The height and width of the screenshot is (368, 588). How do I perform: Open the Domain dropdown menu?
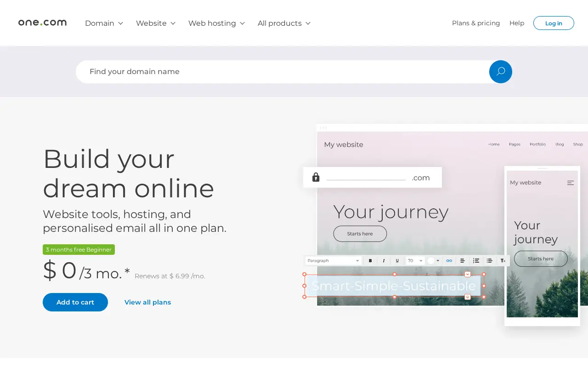pos(104,23)
